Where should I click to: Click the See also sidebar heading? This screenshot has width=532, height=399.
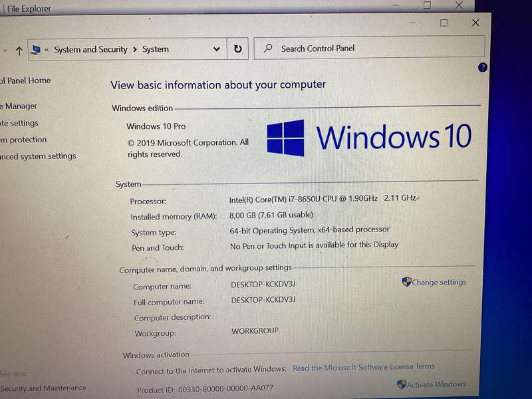[13, 374]
